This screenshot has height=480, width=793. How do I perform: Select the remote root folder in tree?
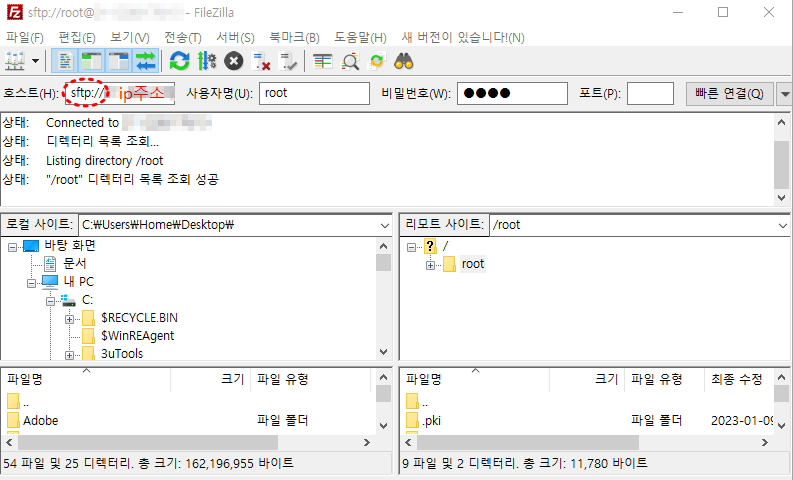[x=473, y=264]
